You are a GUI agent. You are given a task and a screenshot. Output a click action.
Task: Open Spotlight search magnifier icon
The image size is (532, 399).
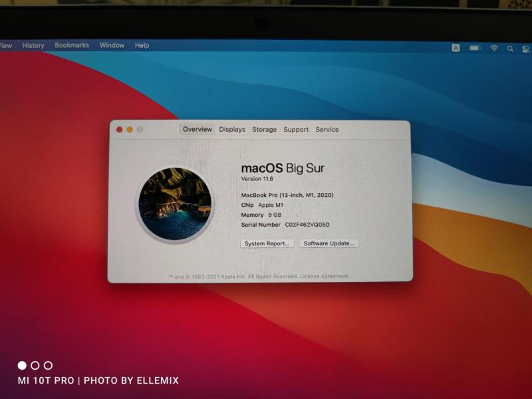[x=510, y=49]
